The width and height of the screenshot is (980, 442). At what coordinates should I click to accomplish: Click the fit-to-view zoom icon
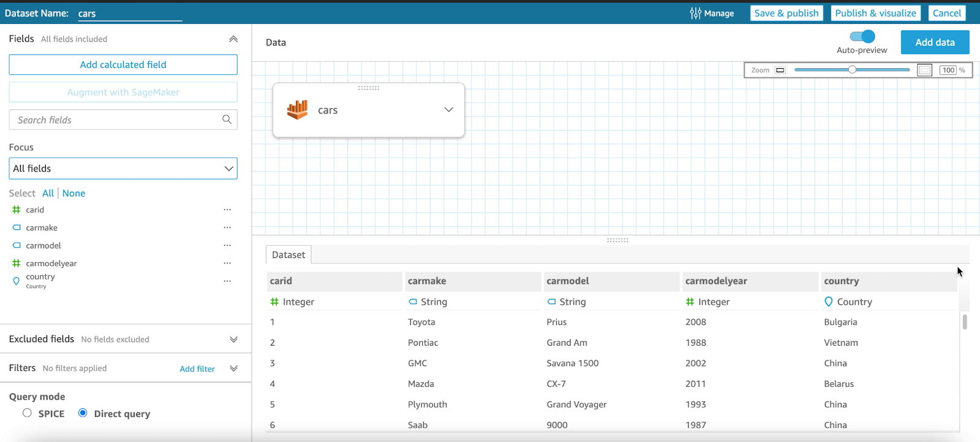pyautogui.click(x=924, y=70)
